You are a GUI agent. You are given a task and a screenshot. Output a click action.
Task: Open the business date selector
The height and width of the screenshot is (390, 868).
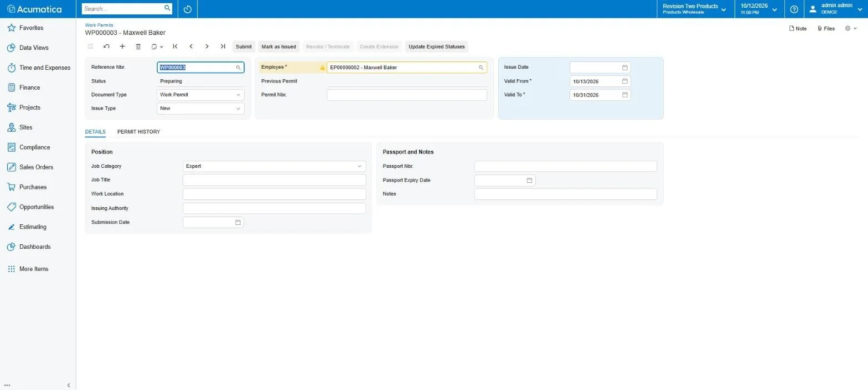tap(759, 9)
